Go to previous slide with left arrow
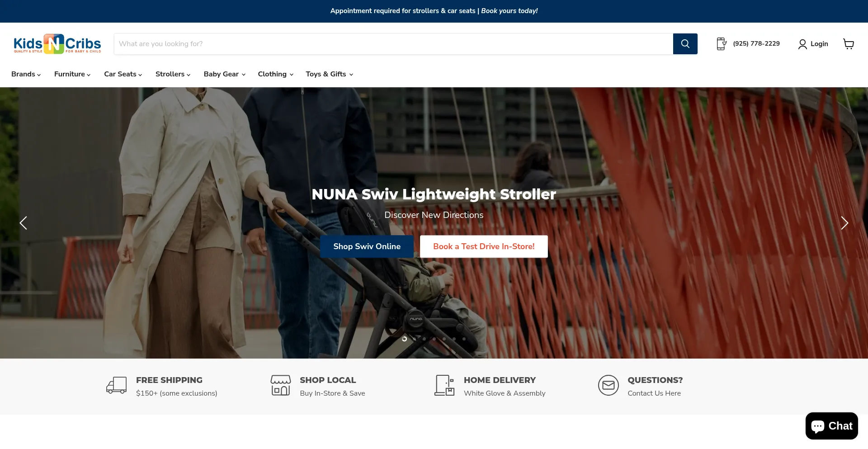The height and width of the screenshot is (449, 868). tap(24, 223)
